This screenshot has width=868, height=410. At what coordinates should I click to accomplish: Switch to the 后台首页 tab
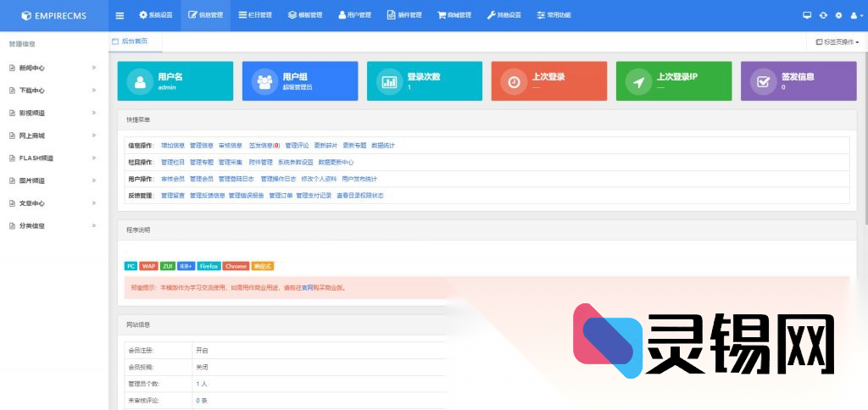click(134, 41)
